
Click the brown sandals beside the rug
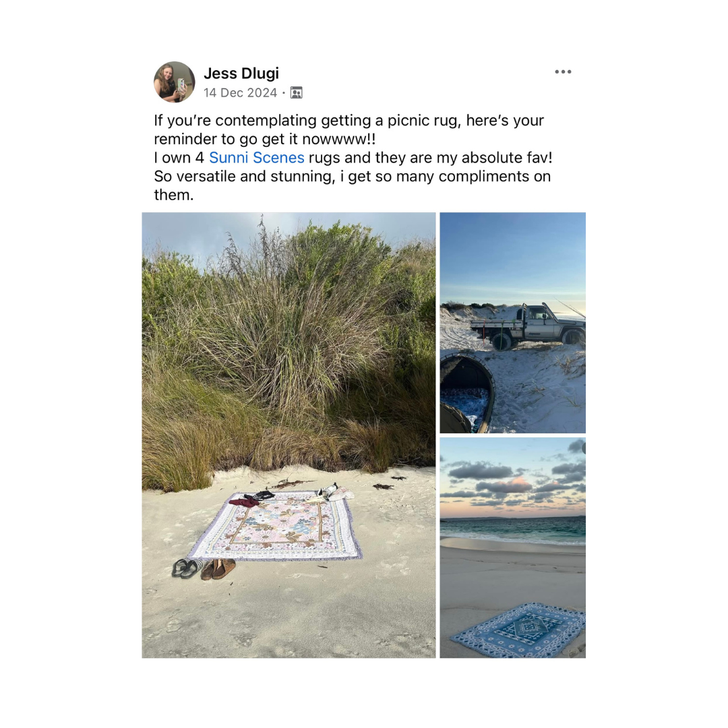pyautogui.click(x=218, y=569)
